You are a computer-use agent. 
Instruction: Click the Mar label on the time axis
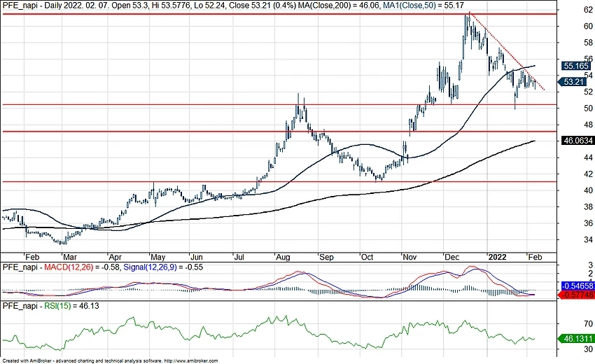[x=70, y=258]
